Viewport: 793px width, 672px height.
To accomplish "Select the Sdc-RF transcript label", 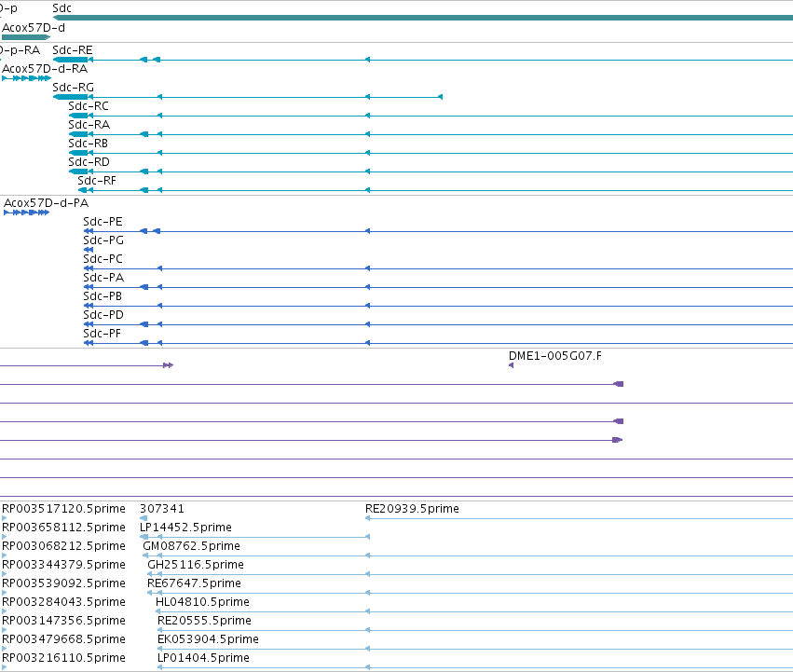I will pos(97,181).
